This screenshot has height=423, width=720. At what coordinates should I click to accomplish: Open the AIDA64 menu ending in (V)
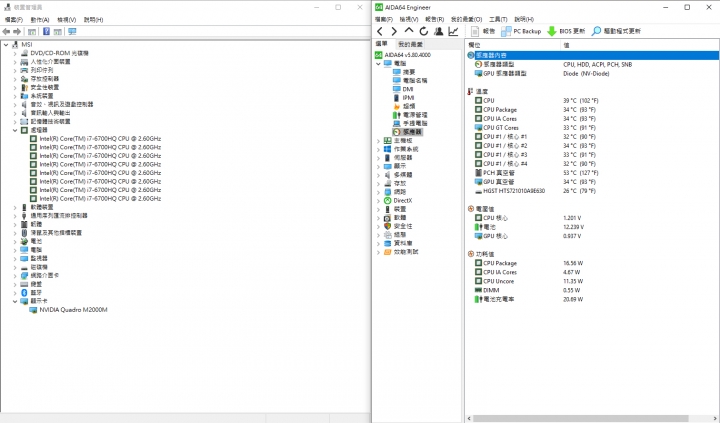point(409,19)
